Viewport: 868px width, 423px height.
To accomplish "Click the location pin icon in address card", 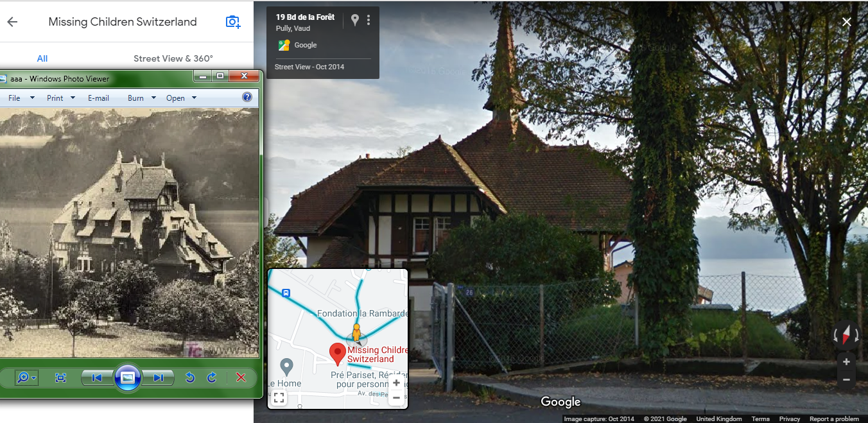I will click(354, 20).
